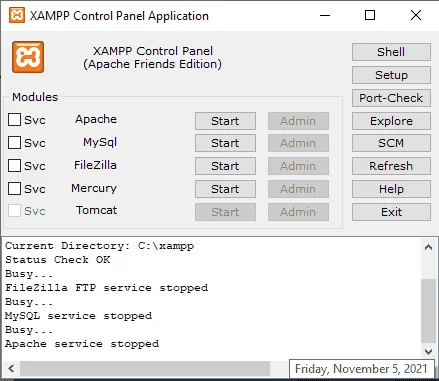The width and height of the screenshot is (439, 381).
Task: Click the 'Apache service stopped' log line
Action: [x=82, y=344]
